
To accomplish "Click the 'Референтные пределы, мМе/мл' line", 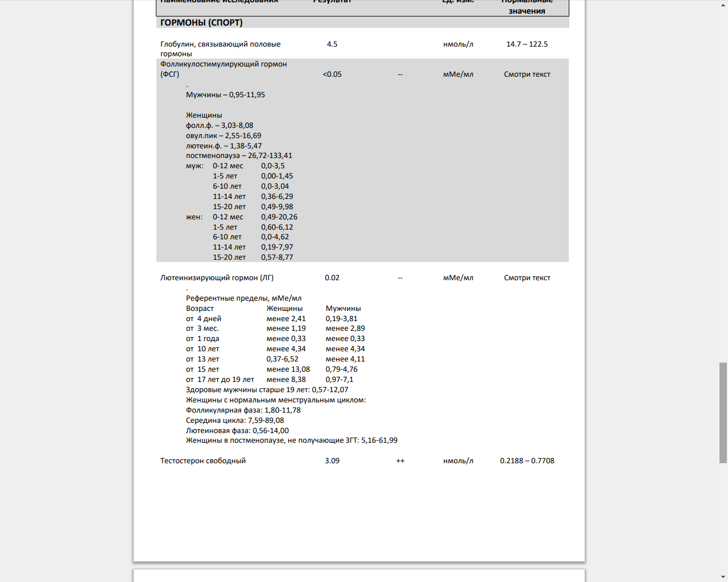I will tap(243, 298).
